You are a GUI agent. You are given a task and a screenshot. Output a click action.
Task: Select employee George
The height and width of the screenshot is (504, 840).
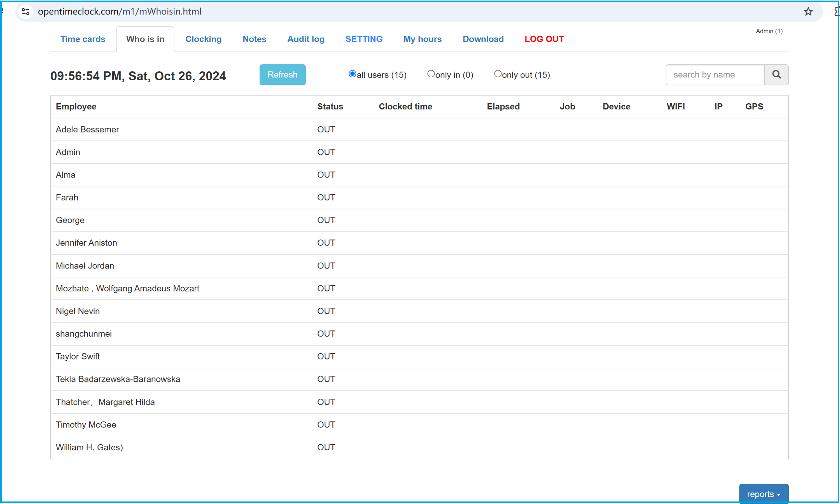pos(70,220)
